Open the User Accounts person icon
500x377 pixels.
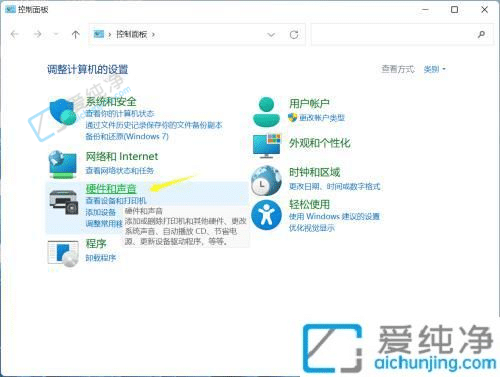266,112
